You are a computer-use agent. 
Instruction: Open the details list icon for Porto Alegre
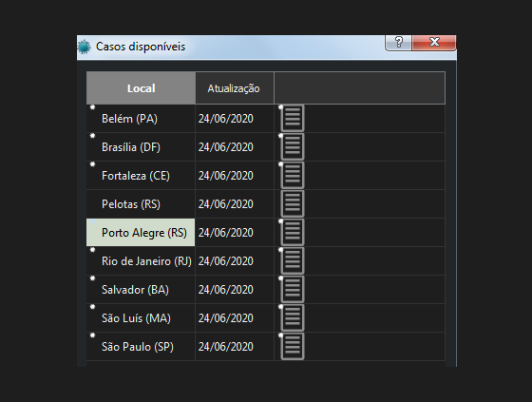point(293,232)
